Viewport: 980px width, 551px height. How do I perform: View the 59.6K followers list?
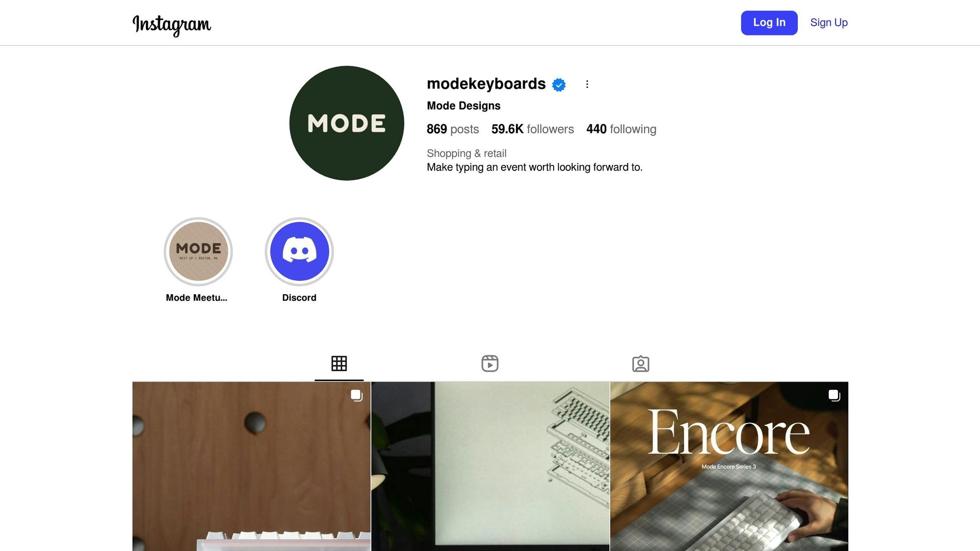pos(533,129)
